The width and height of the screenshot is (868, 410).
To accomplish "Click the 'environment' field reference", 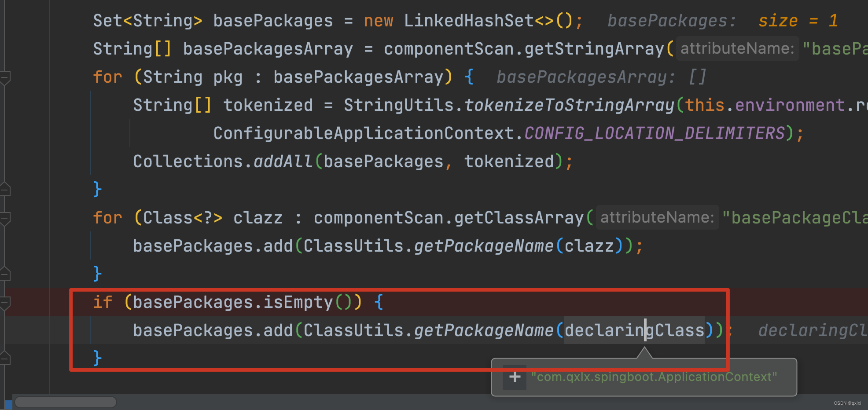I will [x=790, y=105].
